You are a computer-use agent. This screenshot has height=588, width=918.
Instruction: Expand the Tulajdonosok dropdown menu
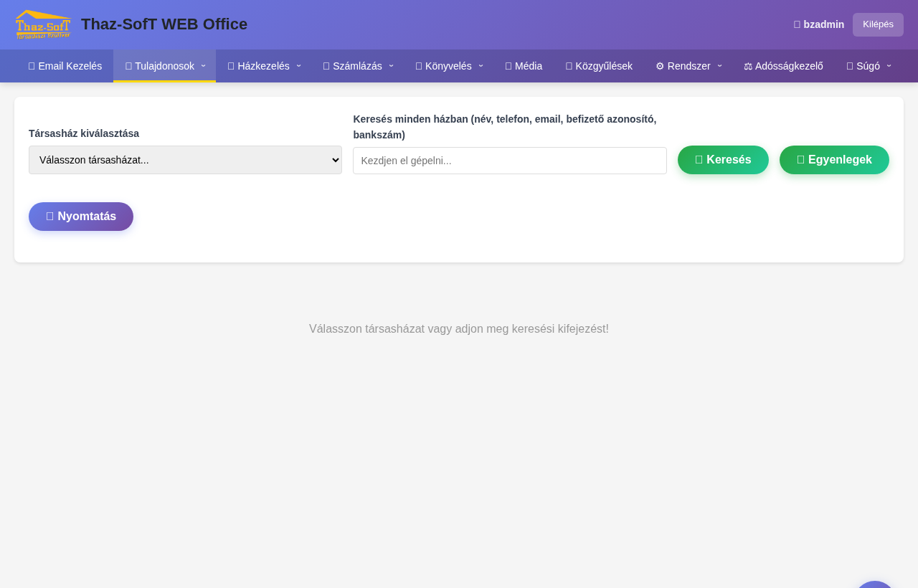[x=165, y=66]
